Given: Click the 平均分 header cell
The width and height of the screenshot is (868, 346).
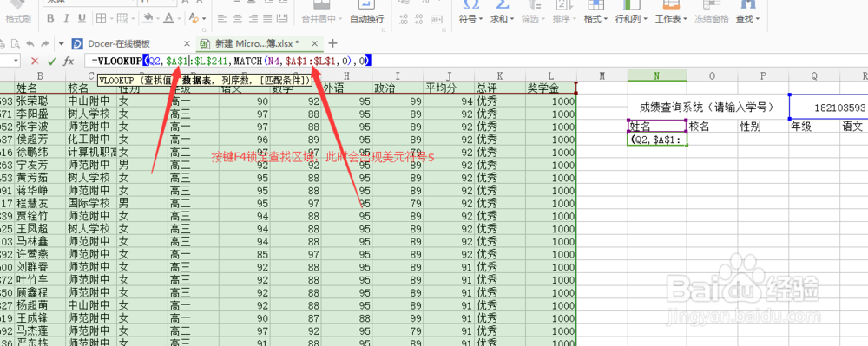Looking at the screenshot, I should (x=449, y=88).
